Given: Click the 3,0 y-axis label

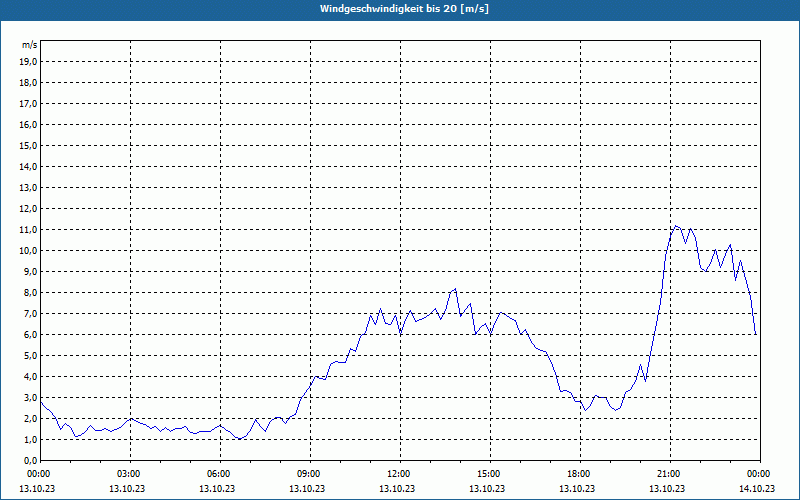Looking at the screenshot, I should point(30,397).
